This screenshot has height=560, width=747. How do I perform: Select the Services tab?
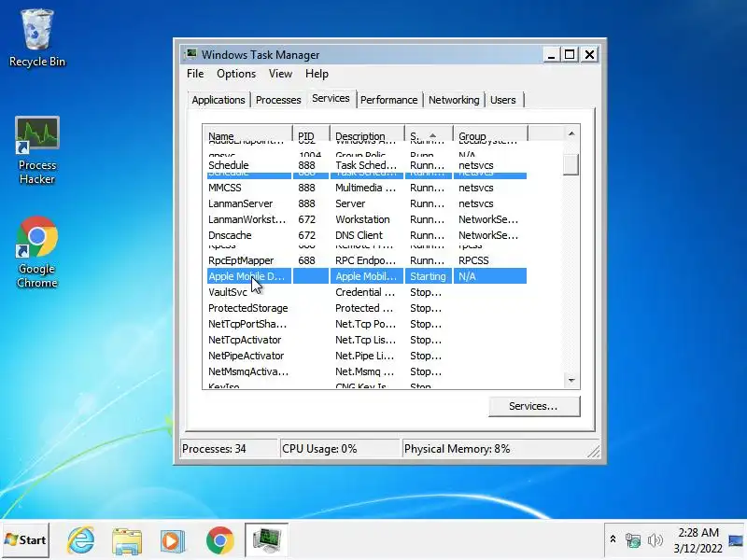[331, 99]
